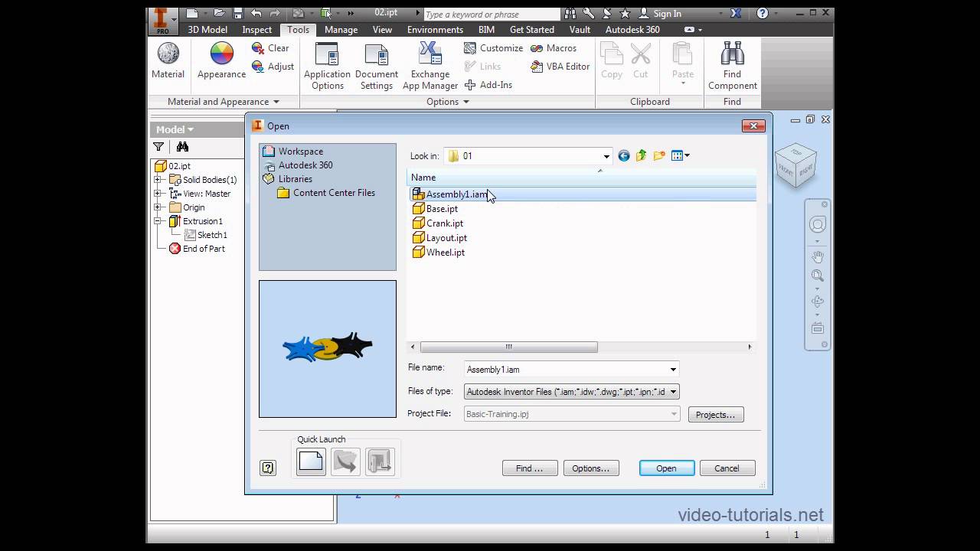Switch to the Manage tab
980x551 pixels.
[x=341, y=29]
